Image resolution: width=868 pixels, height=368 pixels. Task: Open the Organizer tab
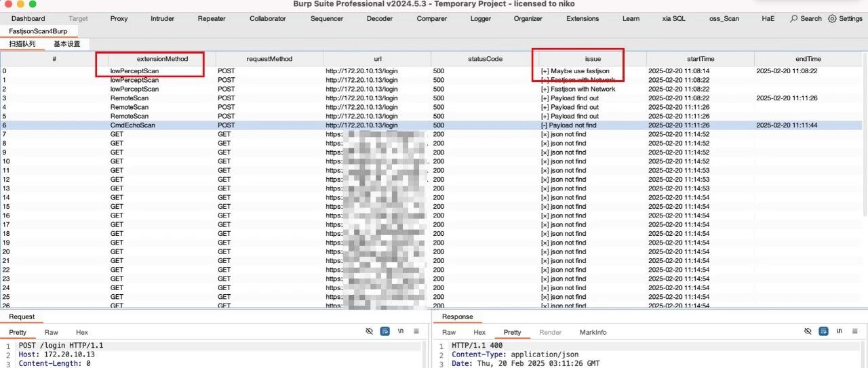528,19
